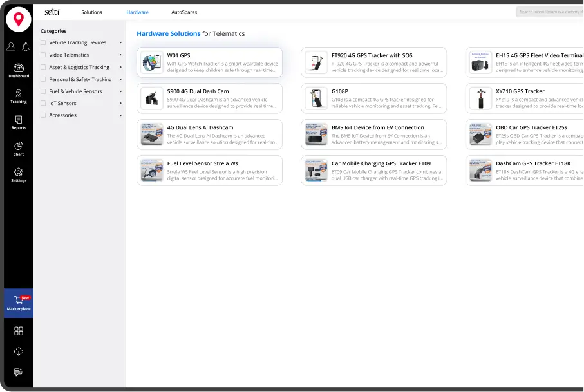Select the G108P tracker listing
The image size is (584, 392).
click(373, 98)
